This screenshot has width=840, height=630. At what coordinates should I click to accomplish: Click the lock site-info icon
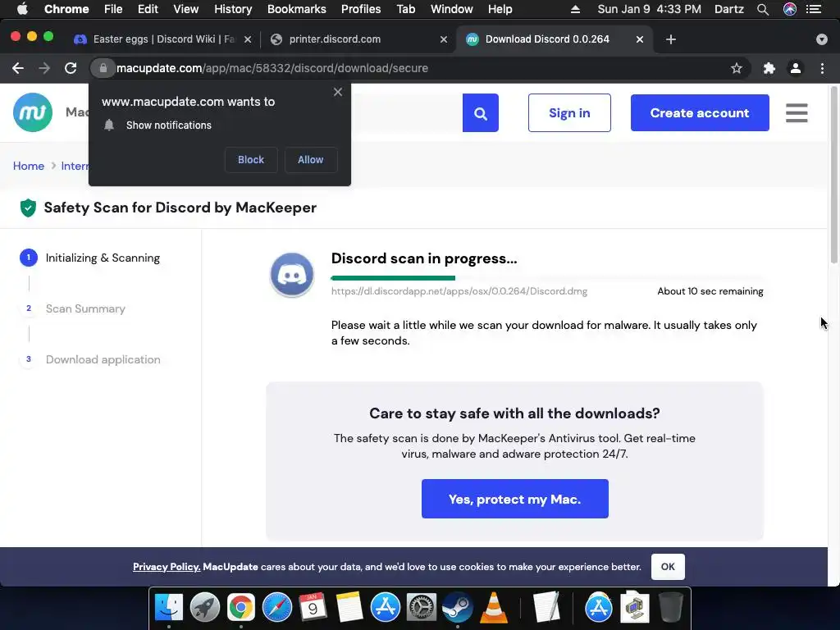click(x=103, y=68)
